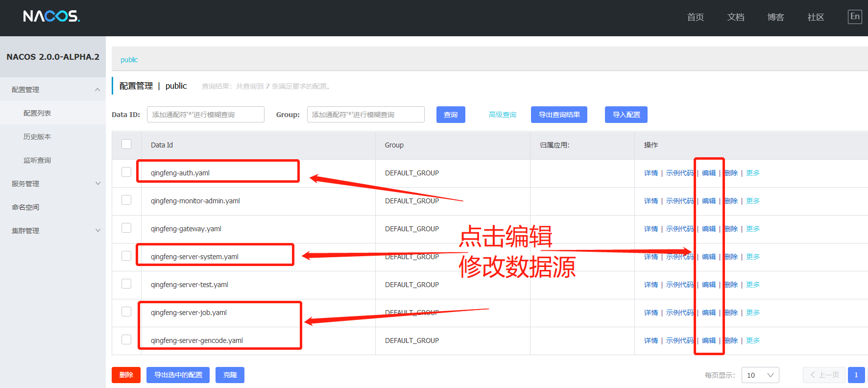Switch language with the En icon
Image resolution: width=868 pixels, height=388 pixels.
pyautogui.click(x=855, y=17)
